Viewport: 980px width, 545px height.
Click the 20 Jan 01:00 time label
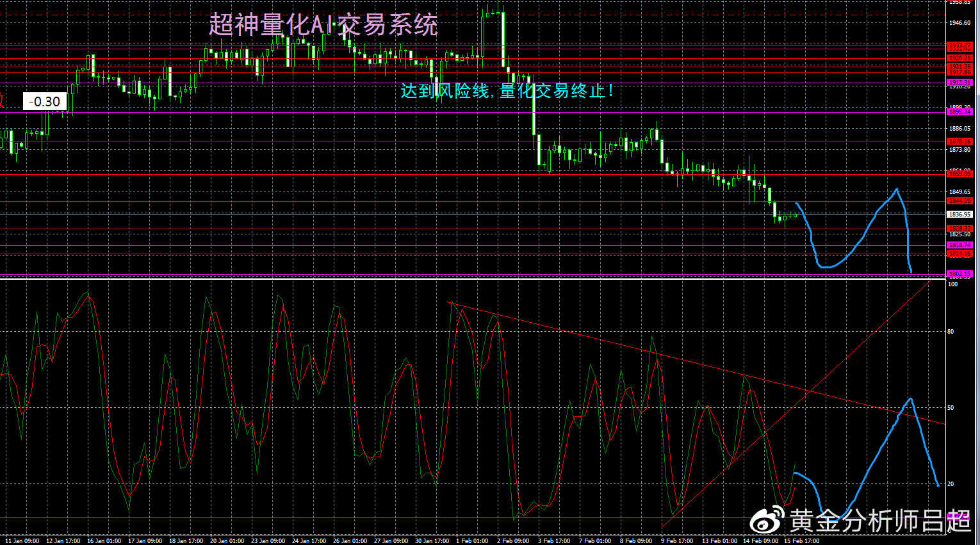[227, 541]
